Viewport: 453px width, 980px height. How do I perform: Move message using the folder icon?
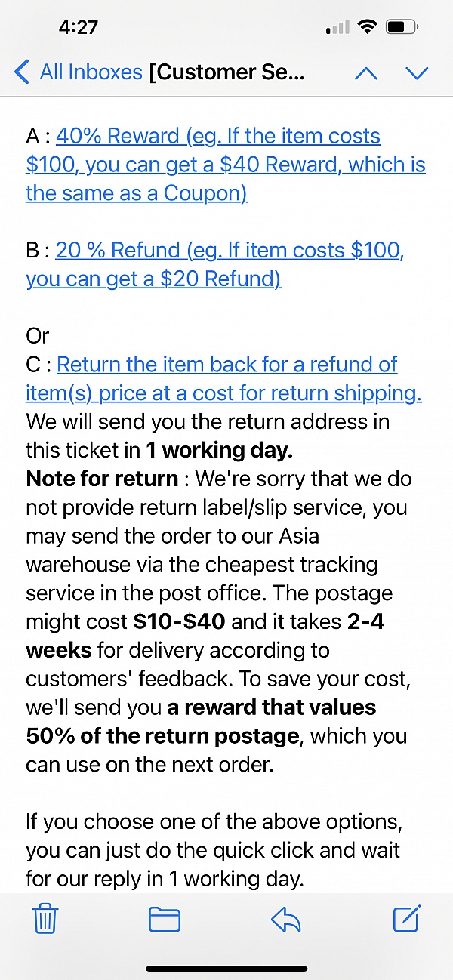point(165,919)
